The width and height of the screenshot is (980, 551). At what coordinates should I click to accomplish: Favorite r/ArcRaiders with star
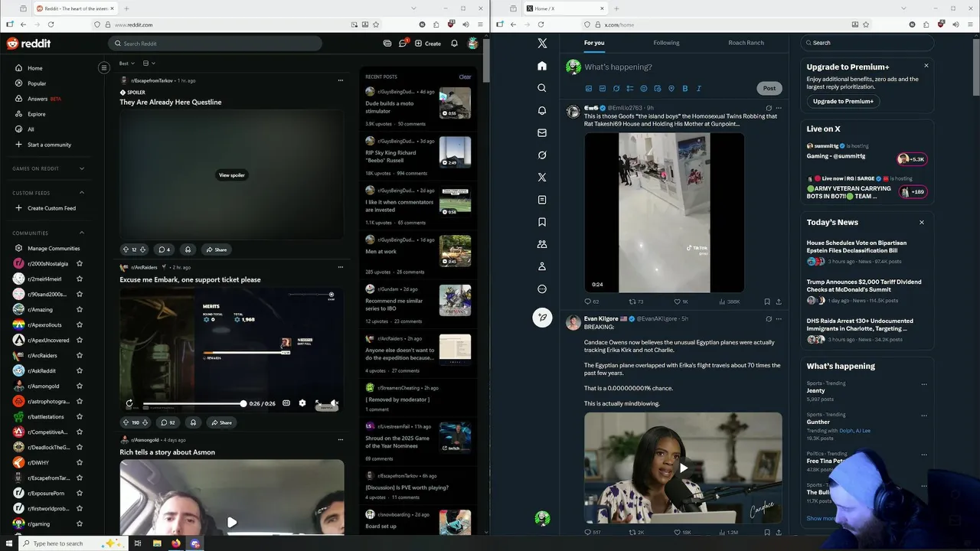(x=80, y=355)
